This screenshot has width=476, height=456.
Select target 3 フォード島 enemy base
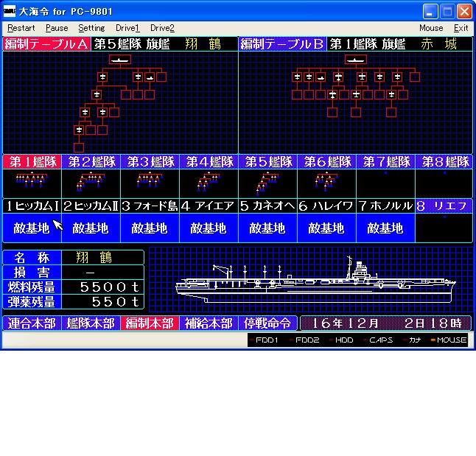(150, 228)
